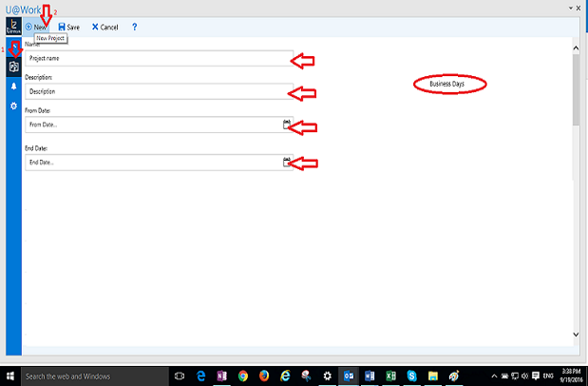Save the project with the Save button
This screenshot has width=588, height=386.
click(68, 28)
